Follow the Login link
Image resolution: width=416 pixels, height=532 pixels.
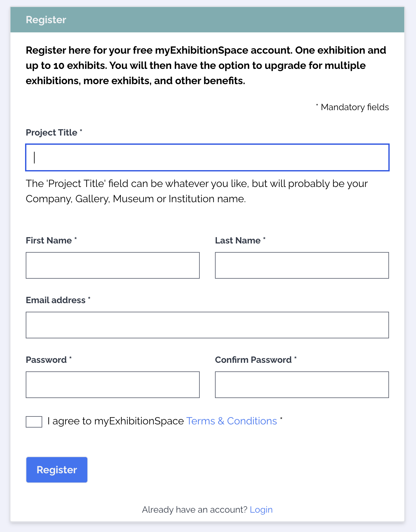click(261, 509)
